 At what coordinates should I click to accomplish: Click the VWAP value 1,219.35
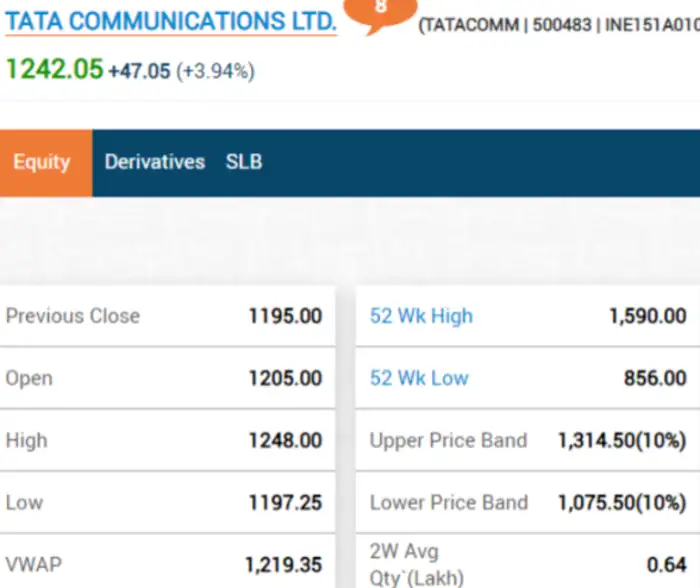point(283,565)
